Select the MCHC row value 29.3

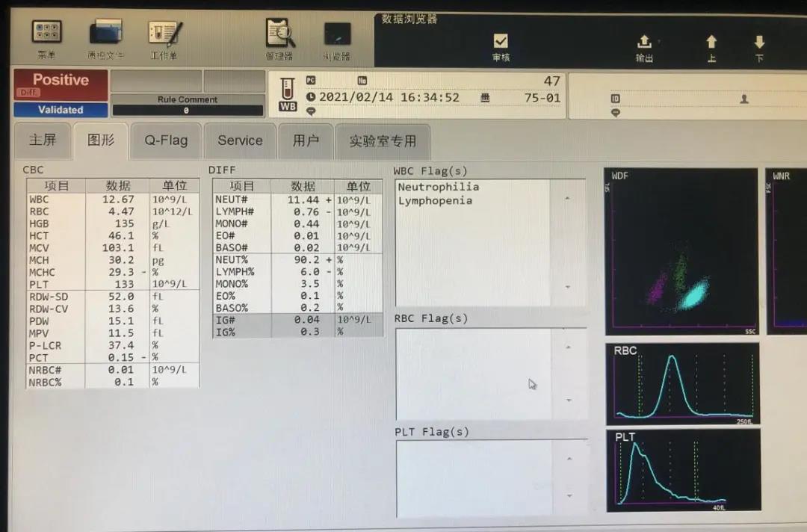coord(121,272)
